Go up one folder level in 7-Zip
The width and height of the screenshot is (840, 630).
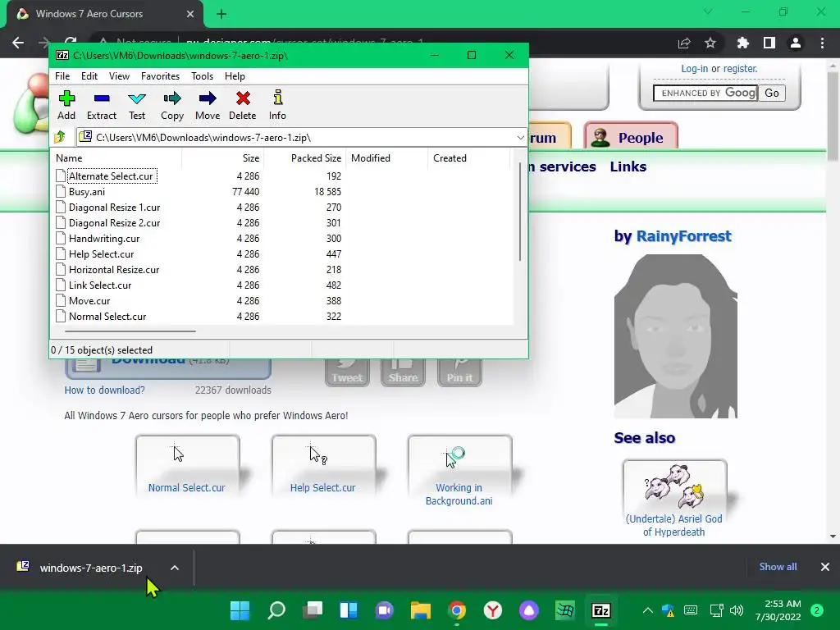point(60,137)
